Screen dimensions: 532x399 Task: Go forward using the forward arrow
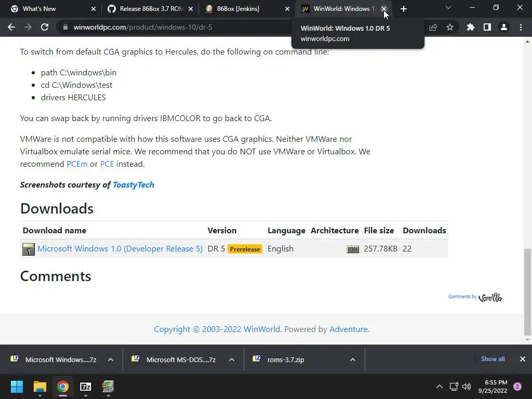(28, 27)
